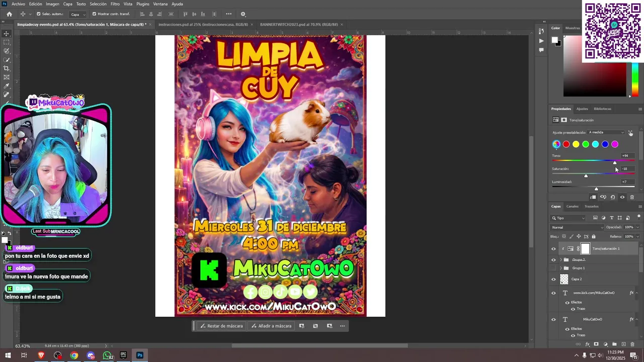Click the Tono value field
The image size is (644, 362).
[627, 156]
